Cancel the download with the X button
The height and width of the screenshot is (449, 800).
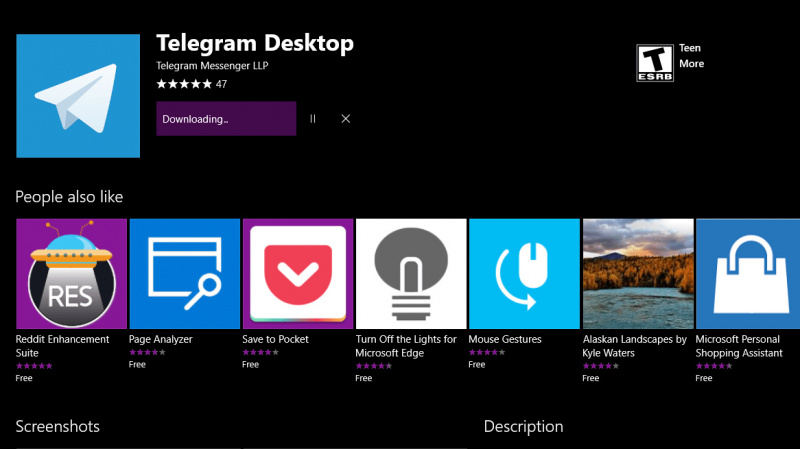click(345, 119)
